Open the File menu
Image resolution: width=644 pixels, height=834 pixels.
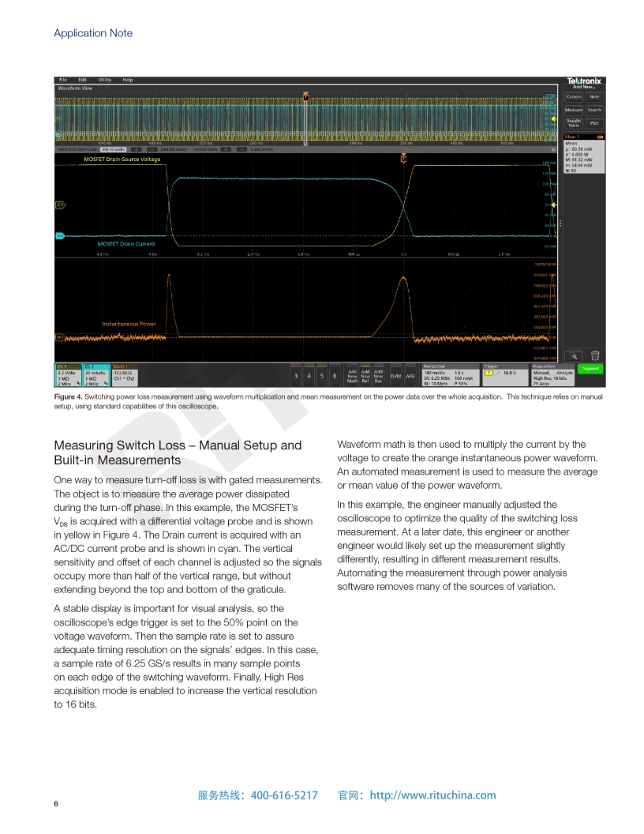coord(63,80)
